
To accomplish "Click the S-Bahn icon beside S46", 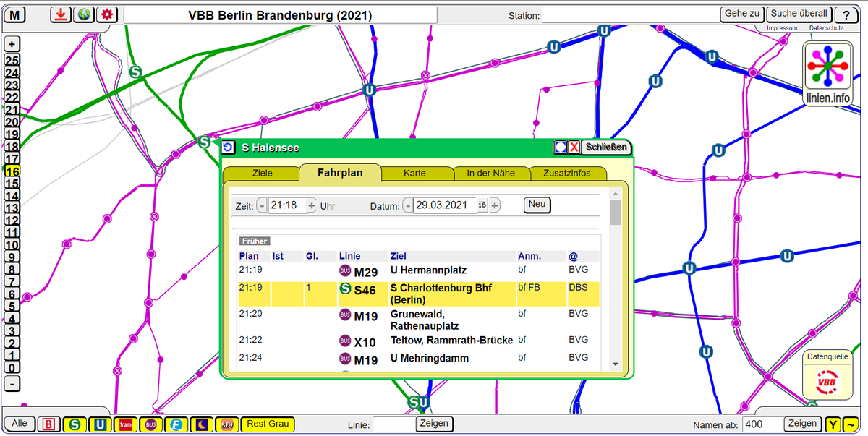I will point(345,288).
